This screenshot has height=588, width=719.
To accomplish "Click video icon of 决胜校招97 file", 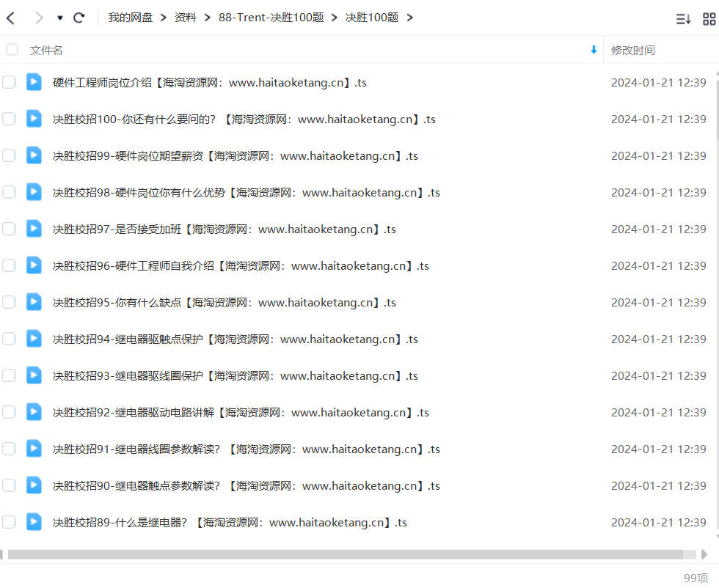I will pos(34,229).
